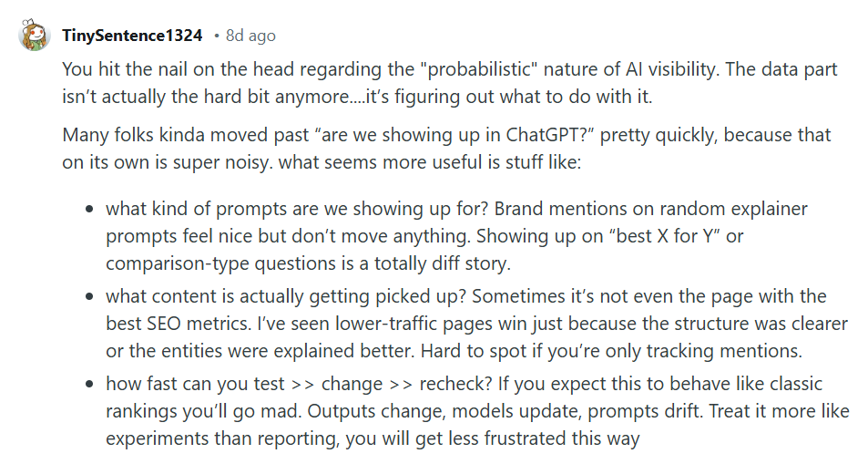
Task: Click the first bullet point dot
Action: pos(89,210)
